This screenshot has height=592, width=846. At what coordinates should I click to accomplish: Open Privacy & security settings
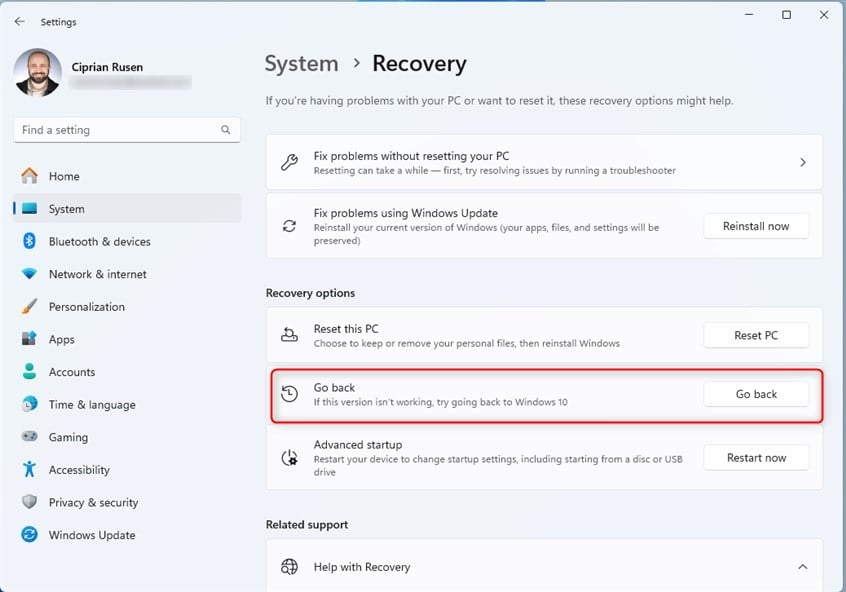point(127,502)
